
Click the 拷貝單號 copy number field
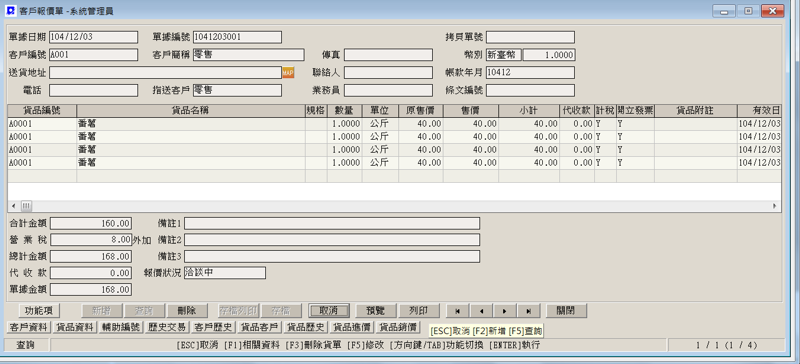point(530,37)
